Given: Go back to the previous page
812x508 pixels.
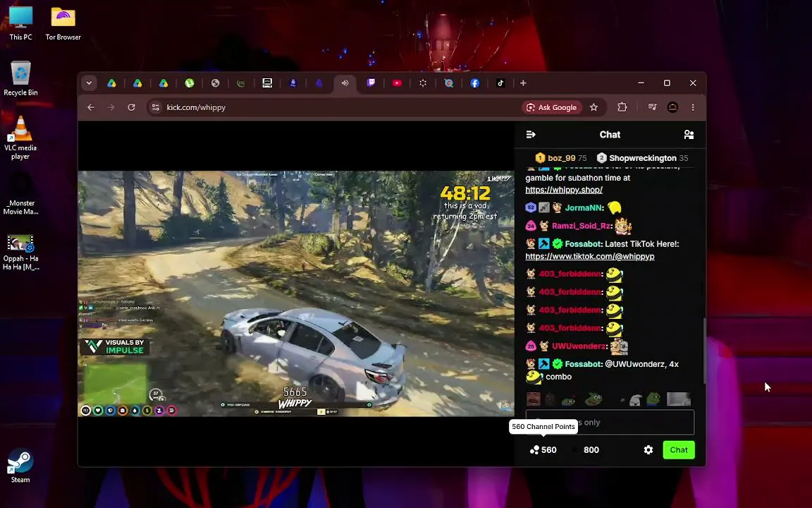Looking at the screenshot, I should [x=91, y=107].
